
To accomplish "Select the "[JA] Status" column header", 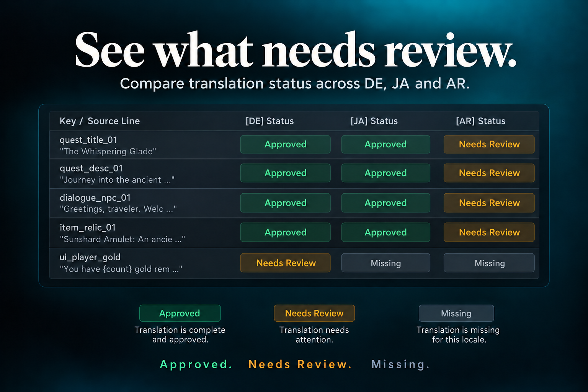I will (x=374, y=121).
